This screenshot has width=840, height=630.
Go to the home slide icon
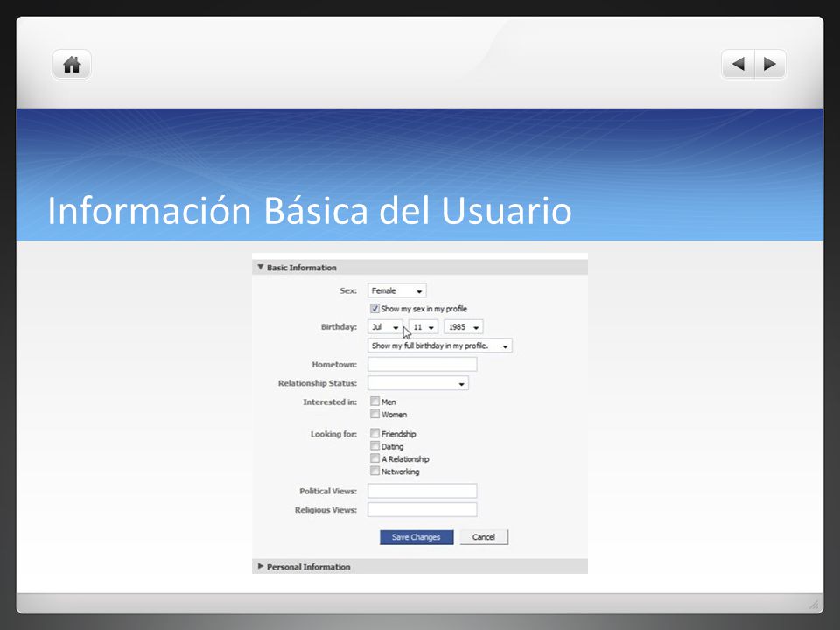72,65
